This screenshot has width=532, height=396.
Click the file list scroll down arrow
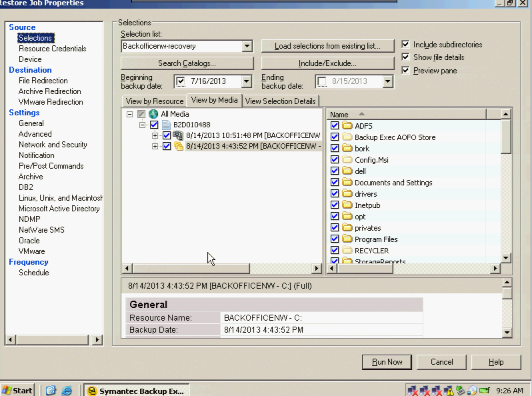point(505,258)
